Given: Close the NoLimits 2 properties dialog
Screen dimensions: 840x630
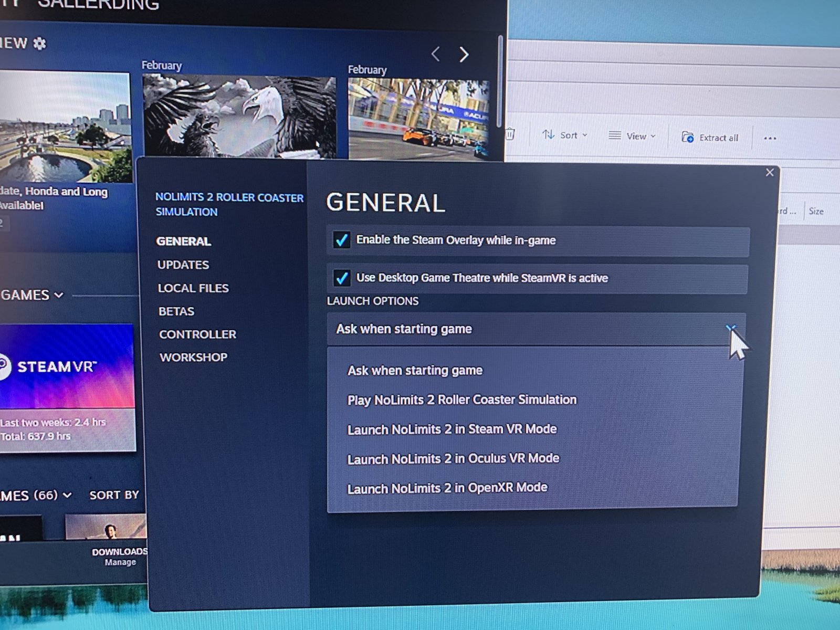Looking at the screenshot, I should (x=770, y=173).
